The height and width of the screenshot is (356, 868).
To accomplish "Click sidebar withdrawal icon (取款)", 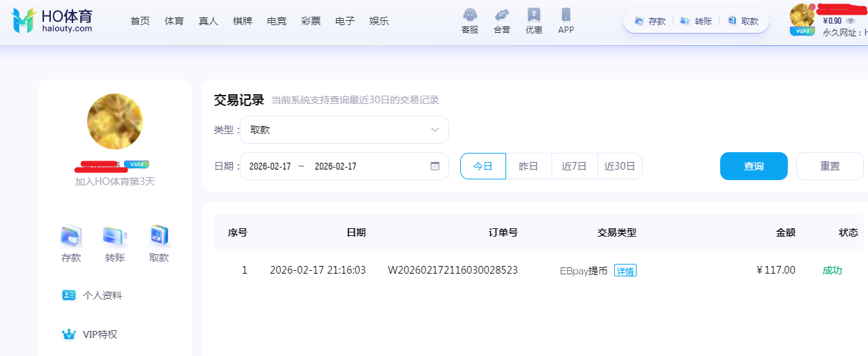I will (x=159, y=237).
